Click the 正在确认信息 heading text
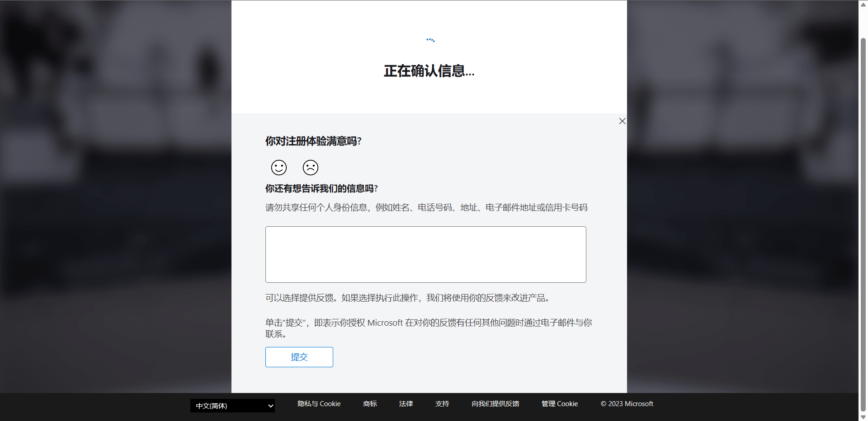 click(x=429, y=71)
